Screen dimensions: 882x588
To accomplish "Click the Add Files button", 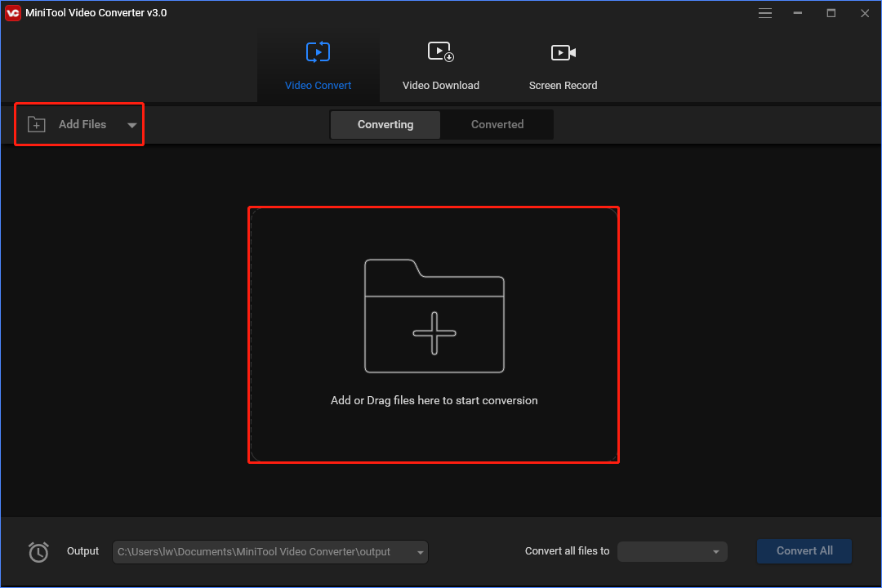I will pos(79,124).
